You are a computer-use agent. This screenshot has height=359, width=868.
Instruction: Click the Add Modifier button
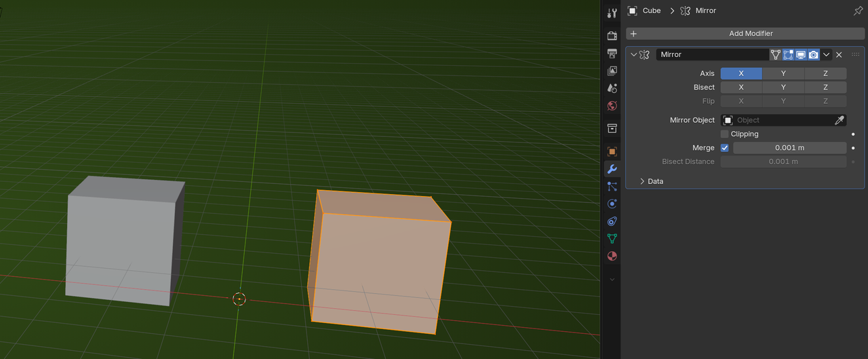click(x=744, y=33)
